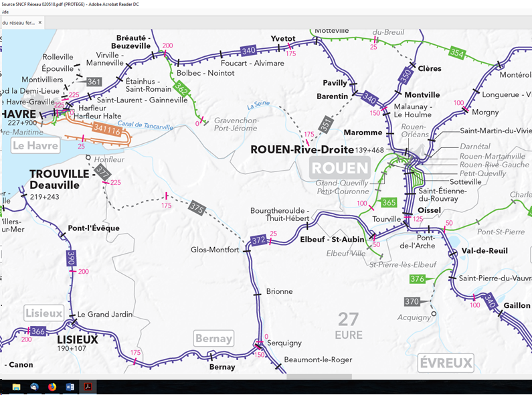Click the ROUEN city label box

[340, 168]
